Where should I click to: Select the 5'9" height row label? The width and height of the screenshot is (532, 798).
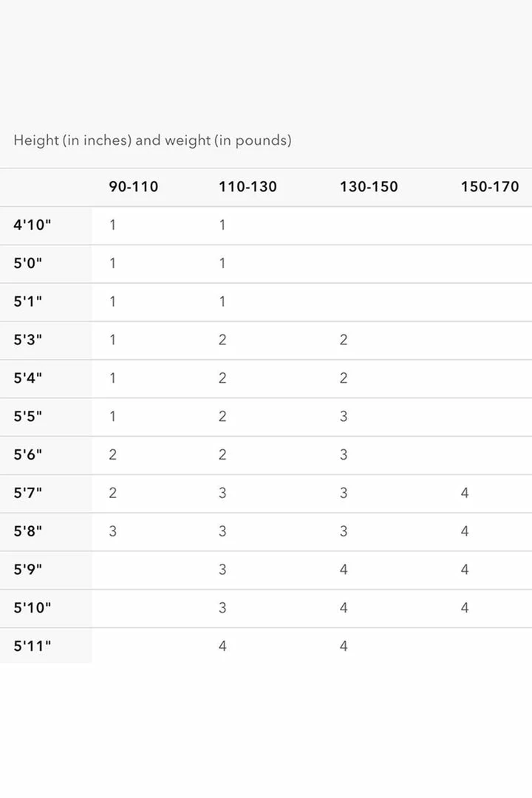(x=28, y=570)
